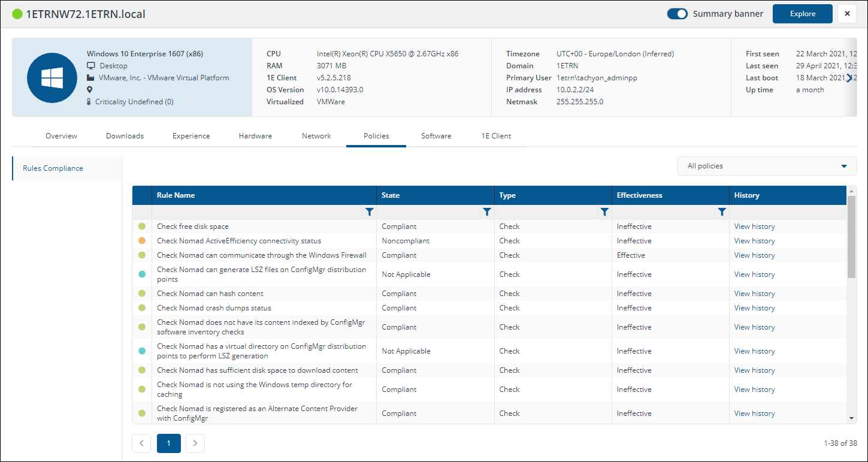Click the Rule Name filter input field
868x462 pixels.
tap(258, 212)
